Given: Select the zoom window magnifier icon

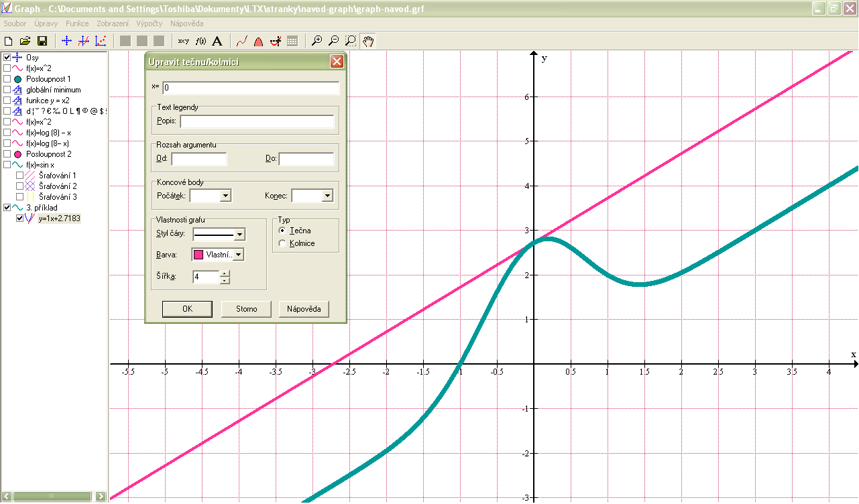Looking at the screenshot, I should [350, 41].
